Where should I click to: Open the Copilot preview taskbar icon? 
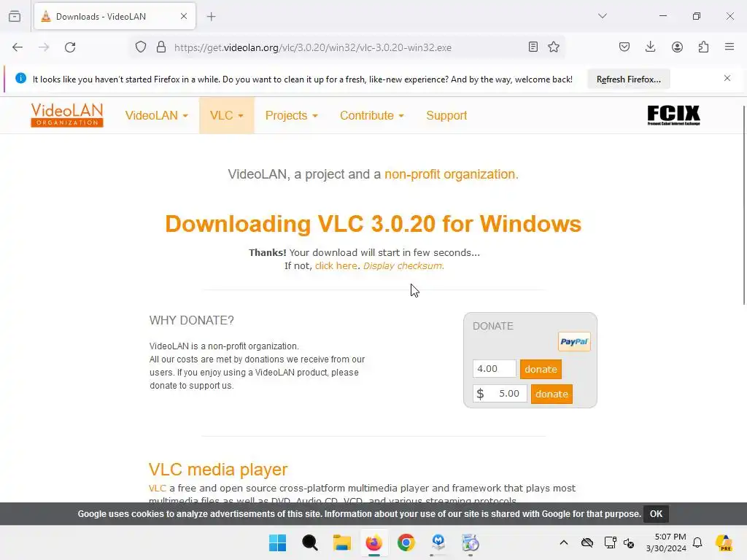click(x=724, y=542)
